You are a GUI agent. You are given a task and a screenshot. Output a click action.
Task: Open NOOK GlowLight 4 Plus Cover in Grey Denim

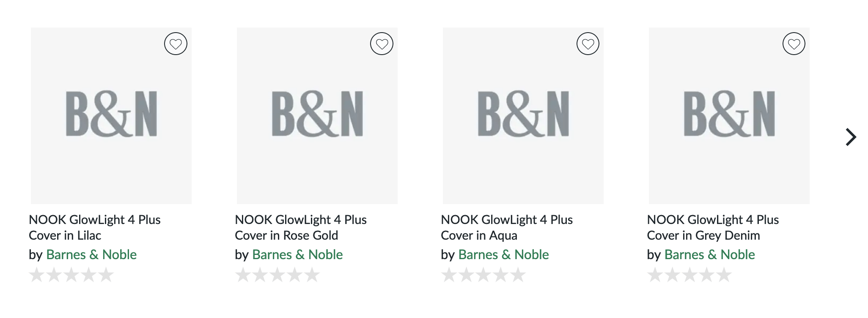713,227
